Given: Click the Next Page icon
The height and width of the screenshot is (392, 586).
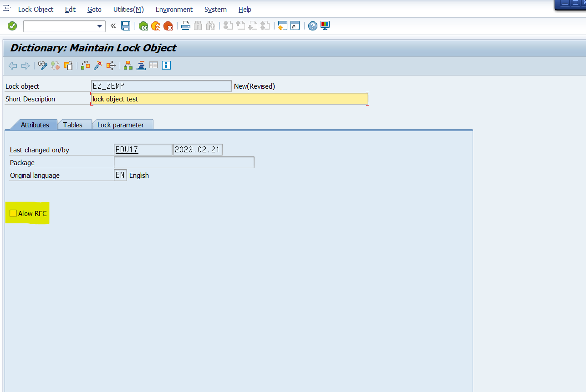Looking at the screenshot, I should [253, 26].
